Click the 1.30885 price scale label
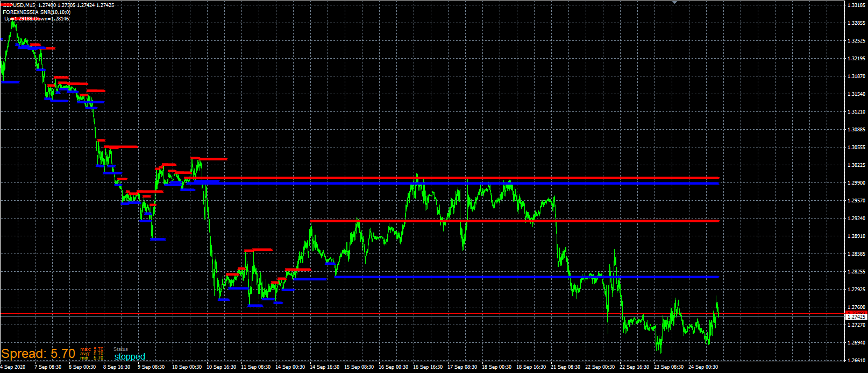Screen dimensions: 868x373 (856, 130)
